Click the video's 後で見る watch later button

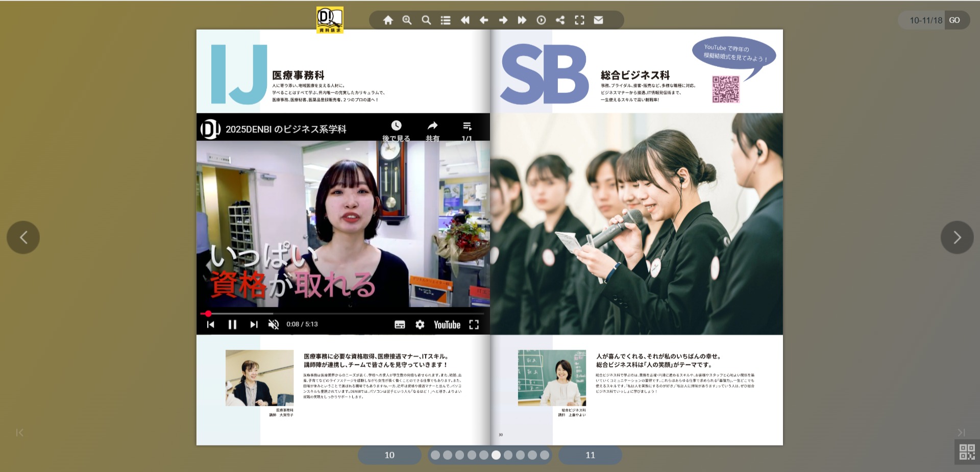tap(396, 130)
